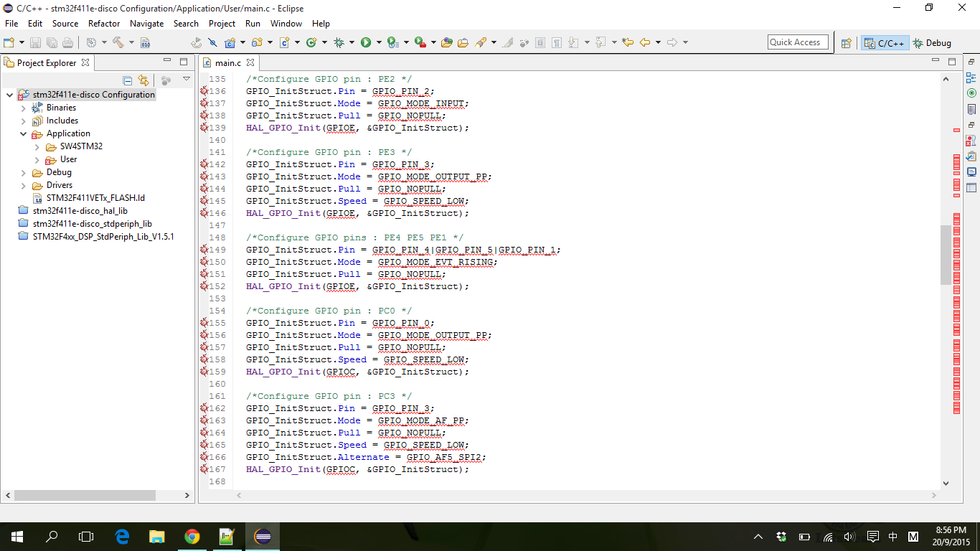980x551 pixels.
Task: Open the Run button dropdown arrow
Action: 378,42
